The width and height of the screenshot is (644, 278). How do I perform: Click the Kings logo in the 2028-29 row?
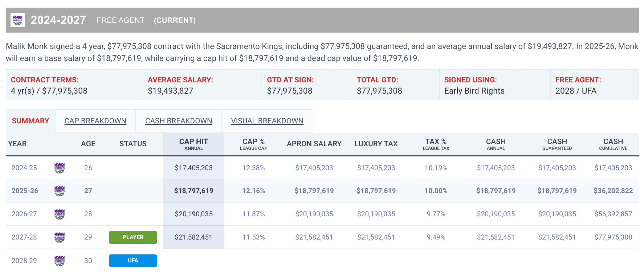(60, 261)
